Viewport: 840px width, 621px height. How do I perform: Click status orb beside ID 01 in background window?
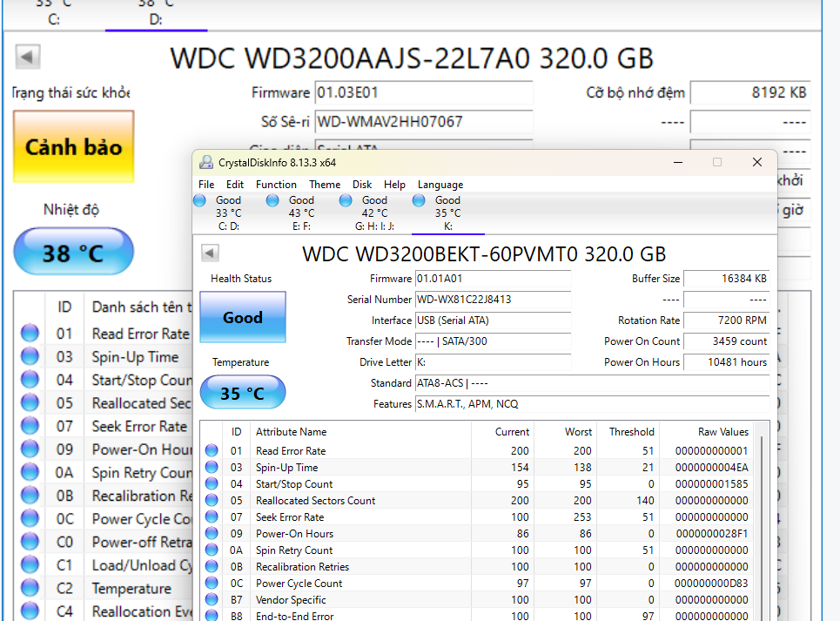(30, 333)
